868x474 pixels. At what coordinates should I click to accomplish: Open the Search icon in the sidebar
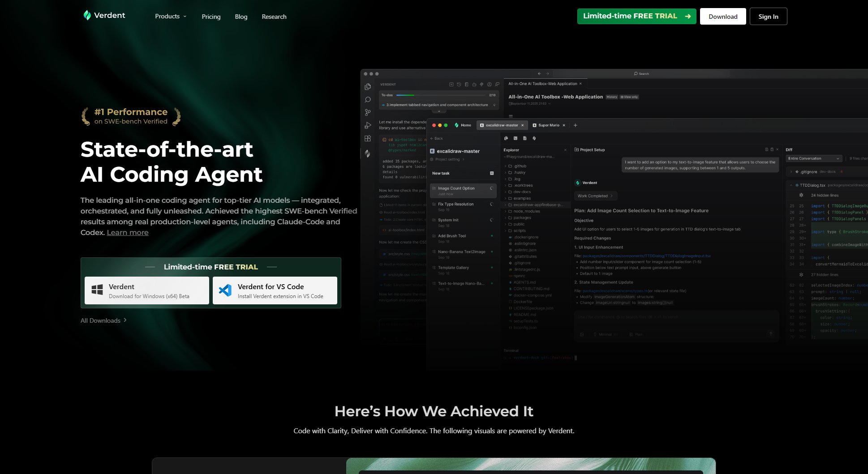point(367,99)
